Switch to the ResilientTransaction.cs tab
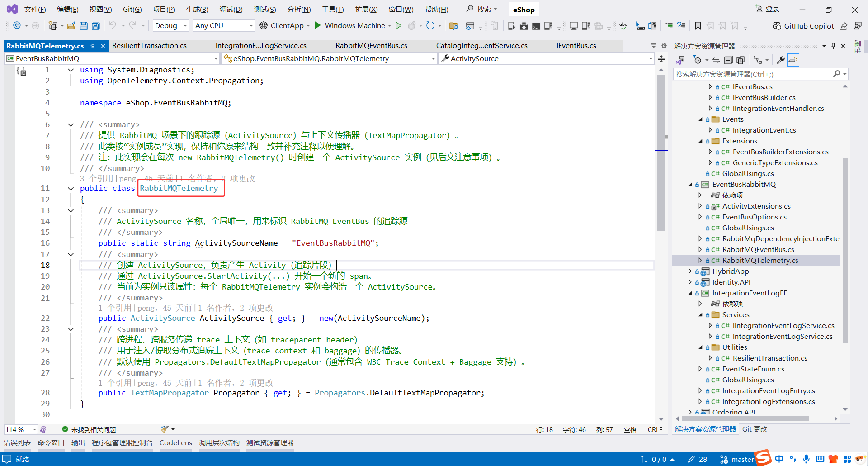This screenshot has width=868, height=466. coord(149,46)
